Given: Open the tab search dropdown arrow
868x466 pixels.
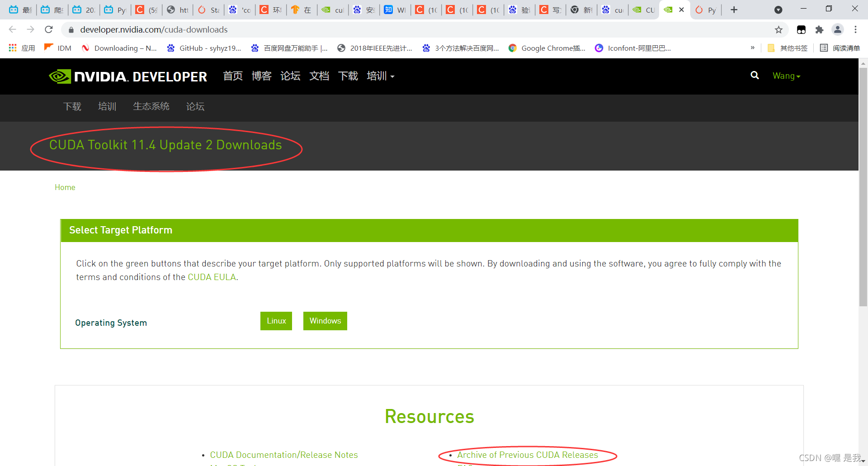Looking at the screenshot, I should coord(778,10).
